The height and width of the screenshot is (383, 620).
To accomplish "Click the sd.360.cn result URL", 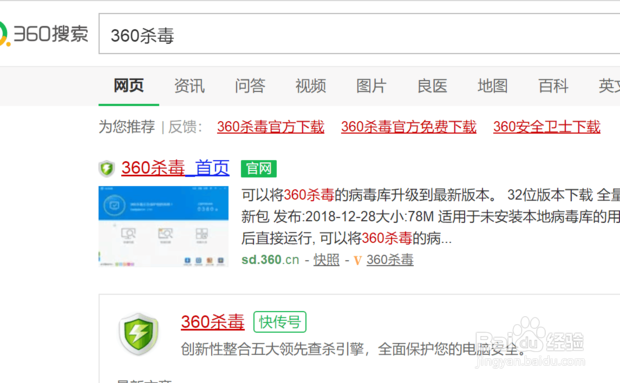I will point(270,260).
